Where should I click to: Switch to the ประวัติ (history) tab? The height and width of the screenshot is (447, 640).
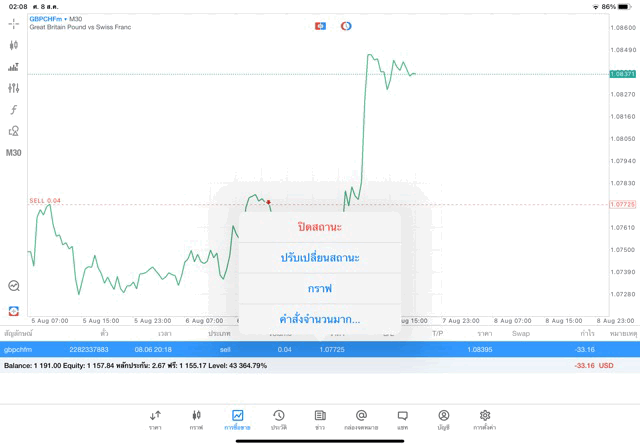point(278,418)
